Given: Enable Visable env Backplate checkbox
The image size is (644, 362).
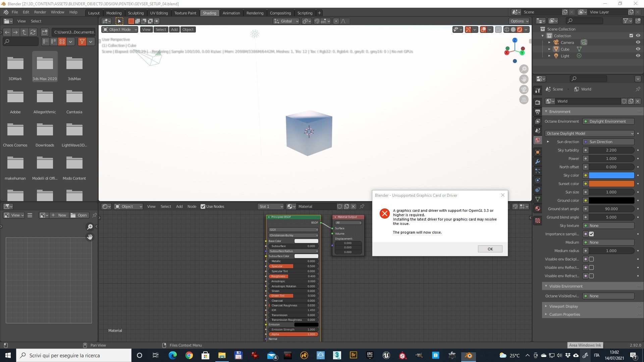Looking at the screenshot, I should click(x=591, y=259).
